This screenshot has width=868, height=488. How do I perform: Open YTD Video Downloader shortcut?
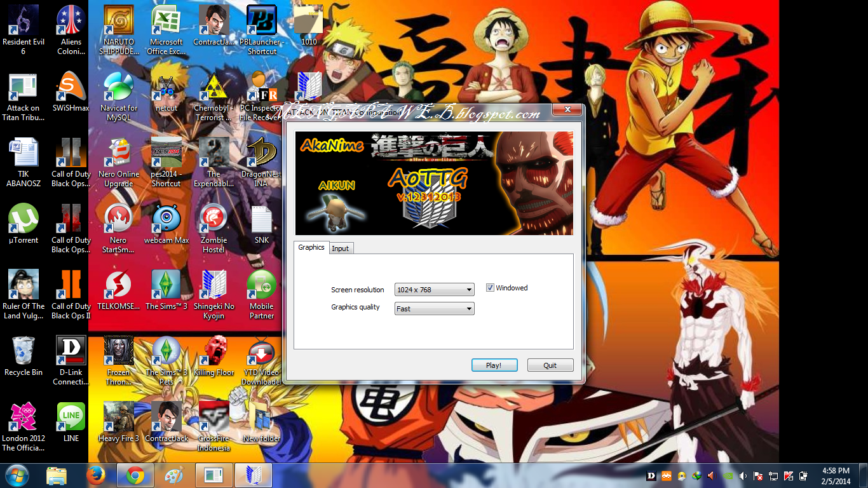pyautogui.click(x=262, y=361)
